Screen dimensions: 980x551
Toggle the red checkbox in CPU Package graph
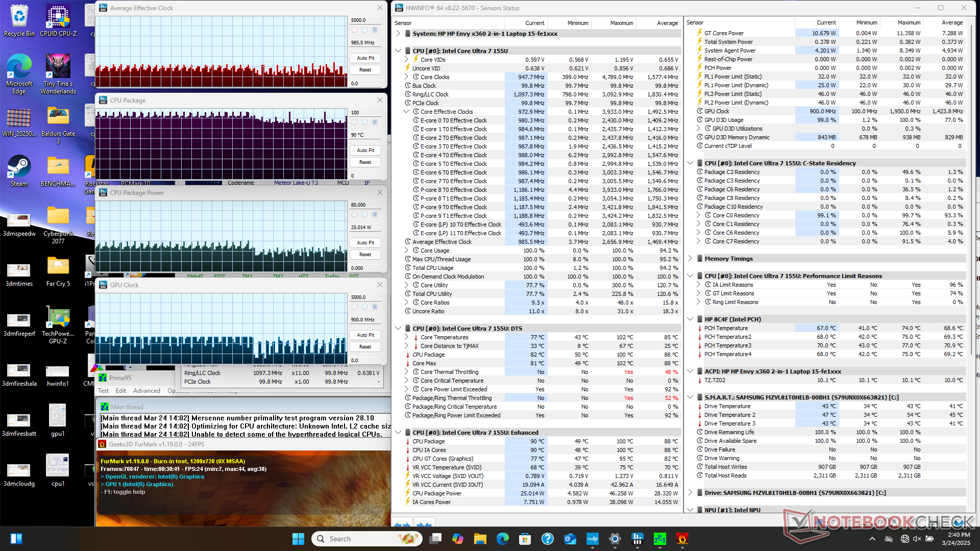(x=355, y=122)
